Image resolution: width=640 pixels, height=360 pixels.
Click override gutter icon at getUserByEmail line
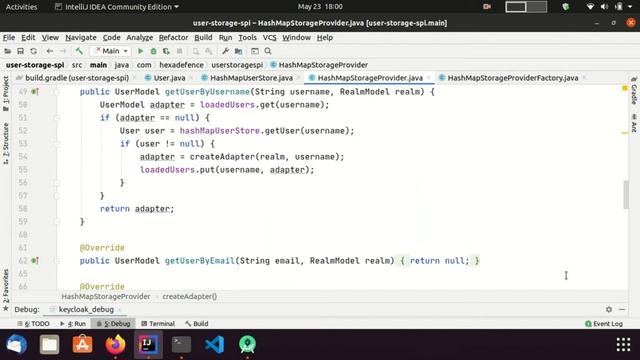pyautogui.click(x=35, y=260)
